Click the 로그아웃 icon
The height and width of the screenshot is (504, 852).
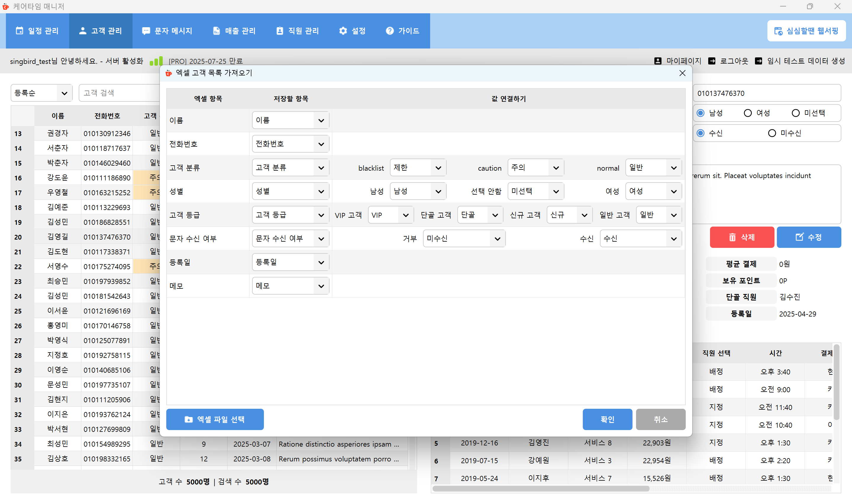click(x=712, y=61)
